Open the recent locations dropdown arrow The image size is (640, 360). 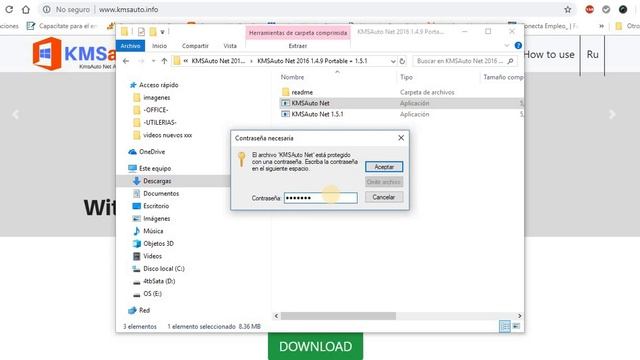pyautogui.click(x=153, y=61)
